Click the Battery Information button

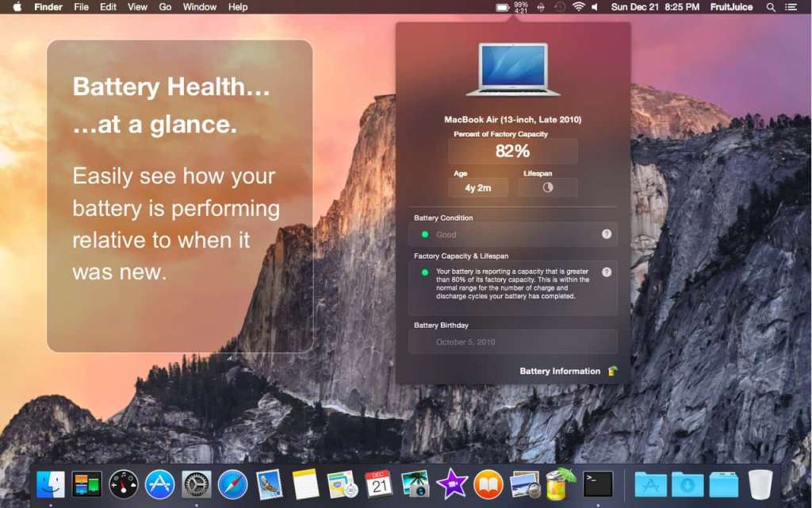[560, 371]
